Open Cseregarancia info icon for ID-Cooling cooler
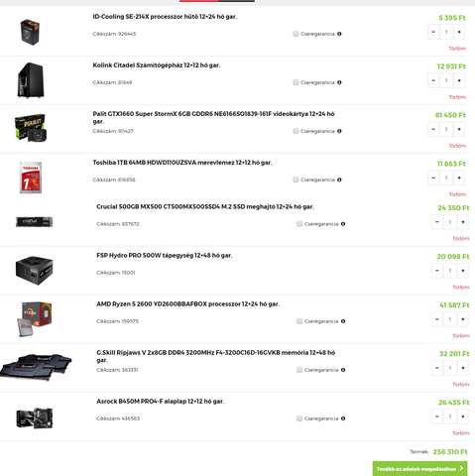The image size is (475, 476). point(339,34)
